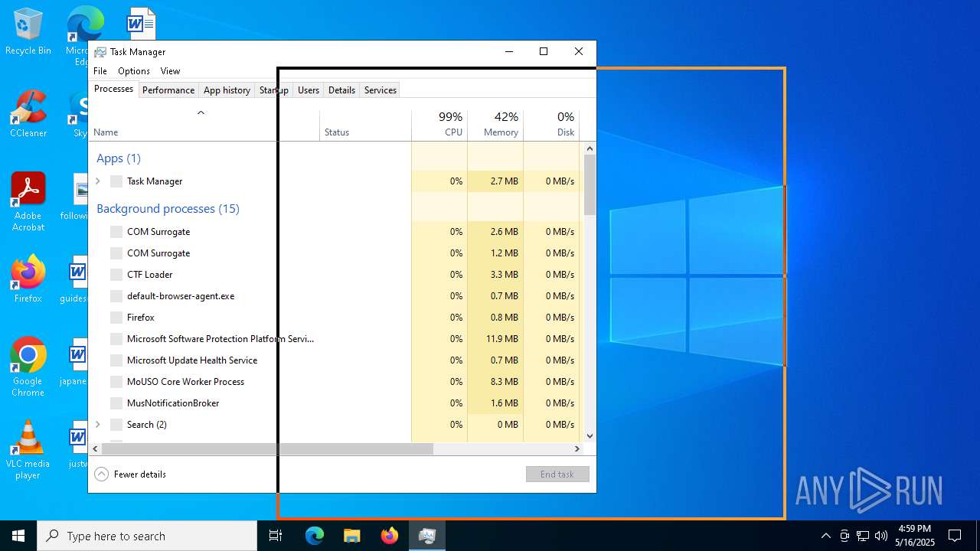Expand the Task Manager app row
The image size is (980, 551).
(x=97, y=181)
